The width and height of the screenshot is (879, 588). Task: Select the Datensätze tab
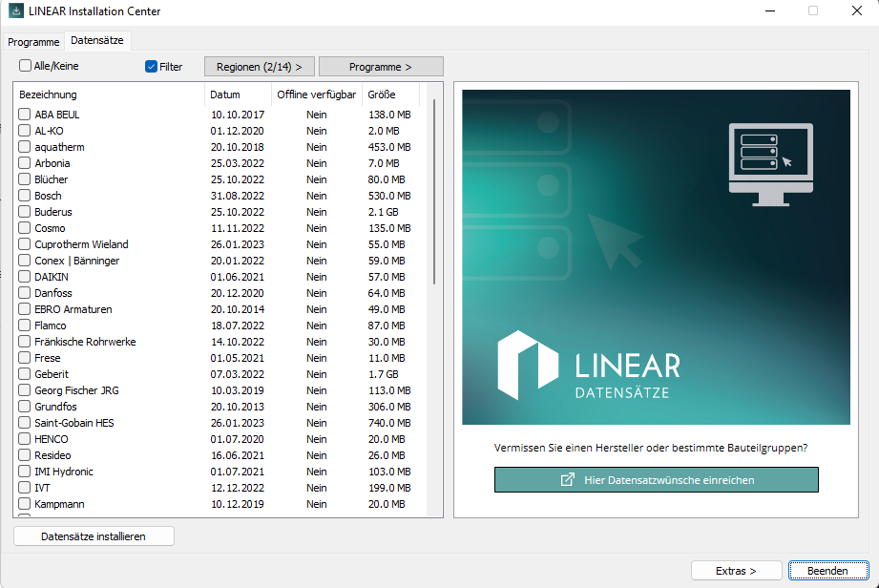(x=97, y=40)
